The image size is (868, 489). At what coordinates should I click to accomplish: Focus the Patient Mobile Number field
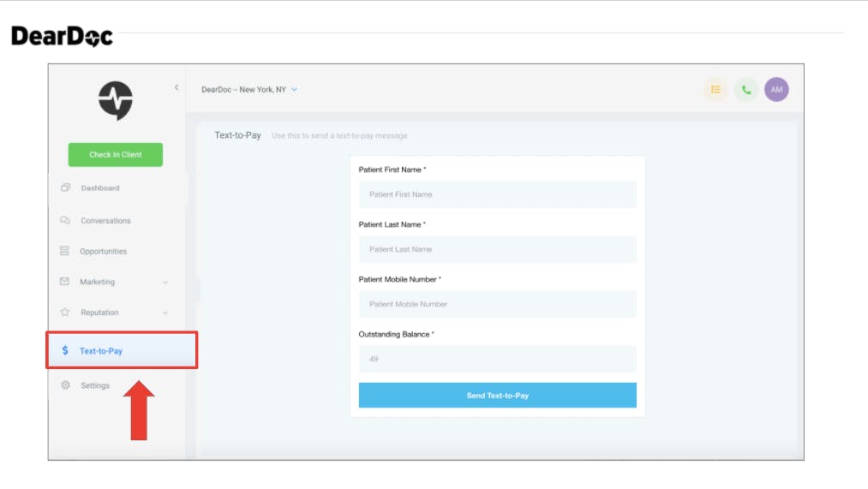pos(498,304)
